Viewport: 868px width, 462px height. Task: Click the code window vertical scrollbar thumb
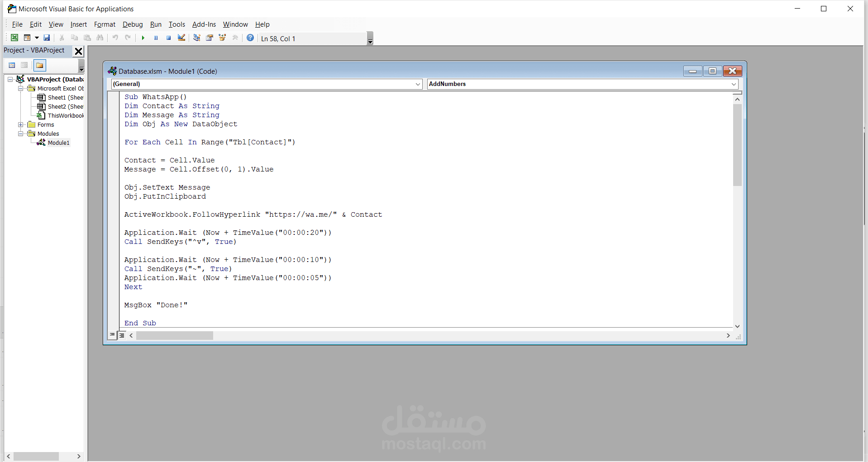pos(737,145)
